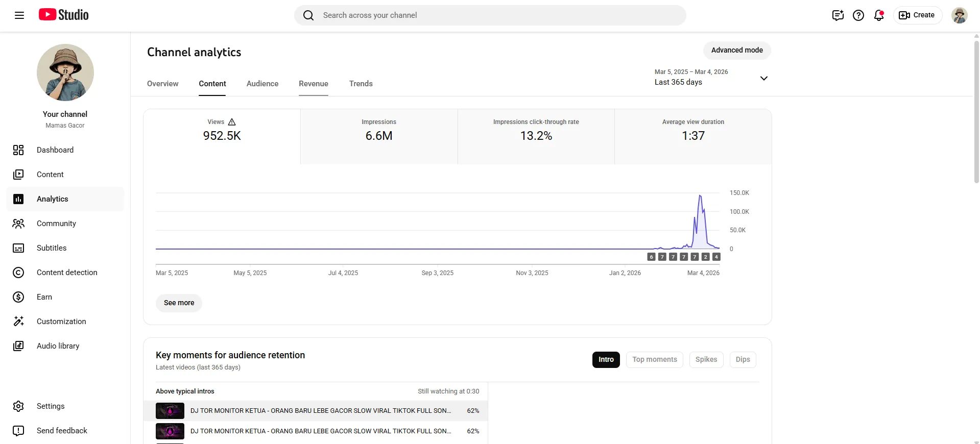Open Settings via the gear icon
This screenshot has width=980, height=444.
click(x=18, y=406)
